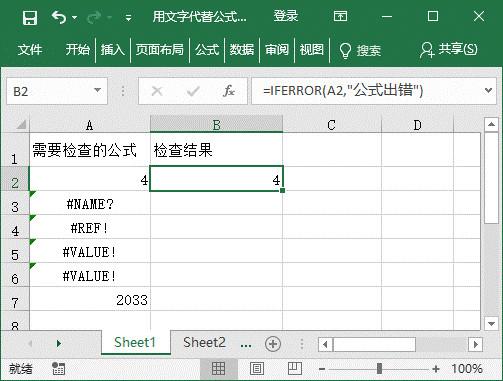Switch to the 审阅 ribbon tab
Image resolution: width=503 pixels, height=381 pixels.
tap(277, 50)
